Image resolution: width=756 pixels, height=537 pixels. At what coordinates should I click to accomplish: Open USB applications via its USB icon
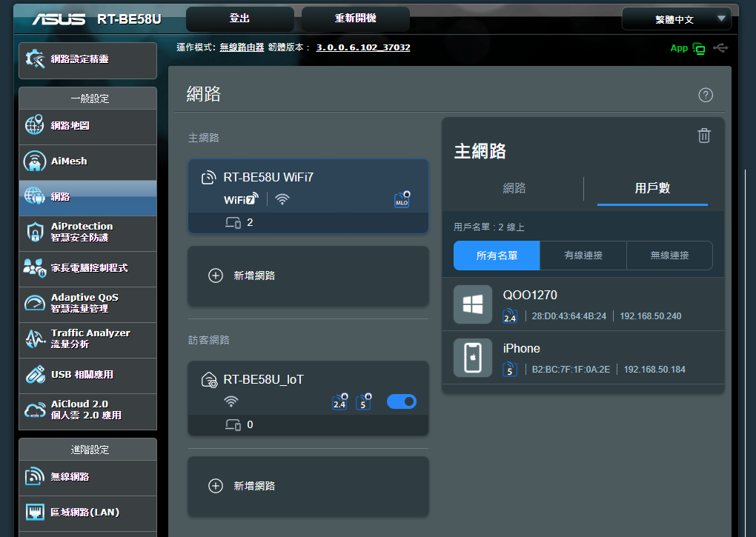click(x=35, y=375)
